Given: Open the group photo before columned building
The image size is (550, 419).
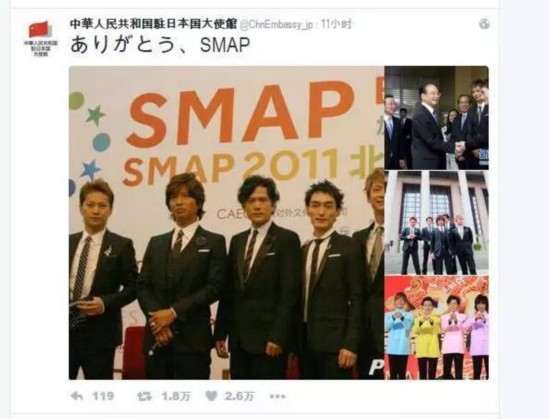Looking at the screenshot, I should (436, 223).
